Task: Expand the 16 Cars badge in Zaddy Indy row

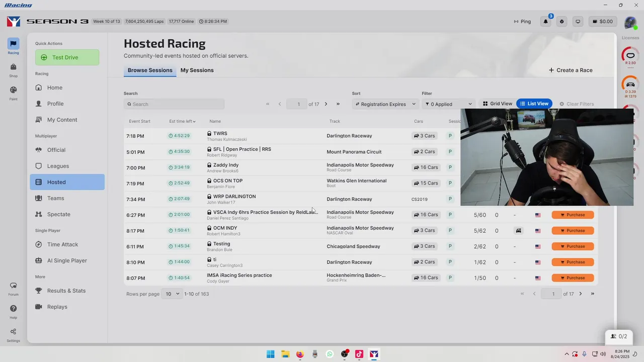Action: tap(426, 167)
